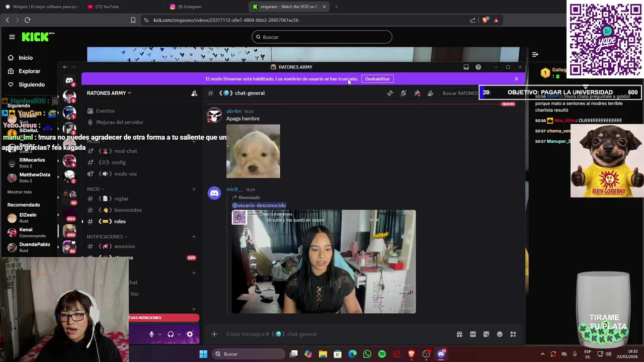Switch to YouTube browser tab
The height and width of the screenshot is (362, 644).
tap(123, 7)
